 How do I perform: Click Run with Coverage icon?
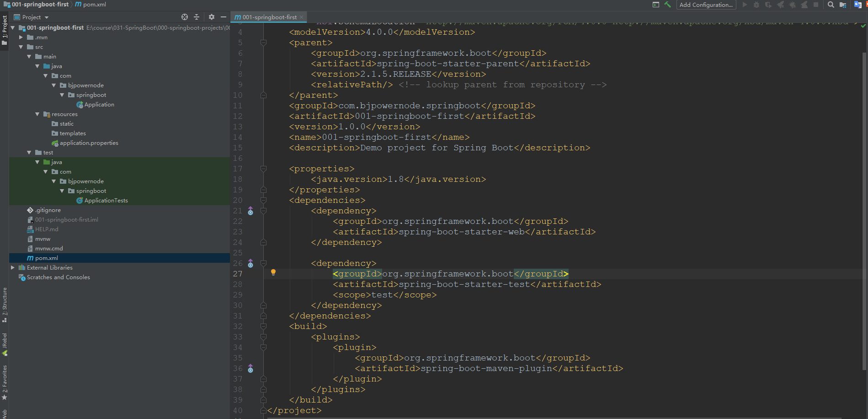click(x=768, y=5)
